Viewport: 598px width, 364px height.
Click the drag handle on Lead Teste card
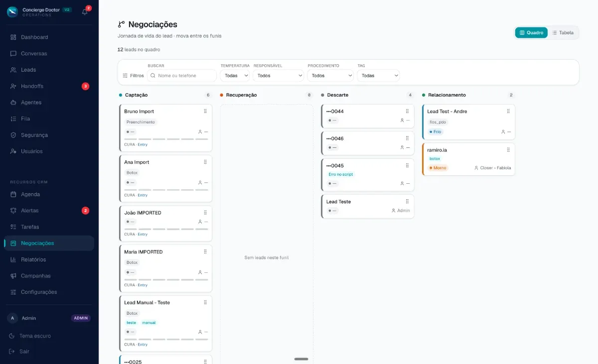407,201
